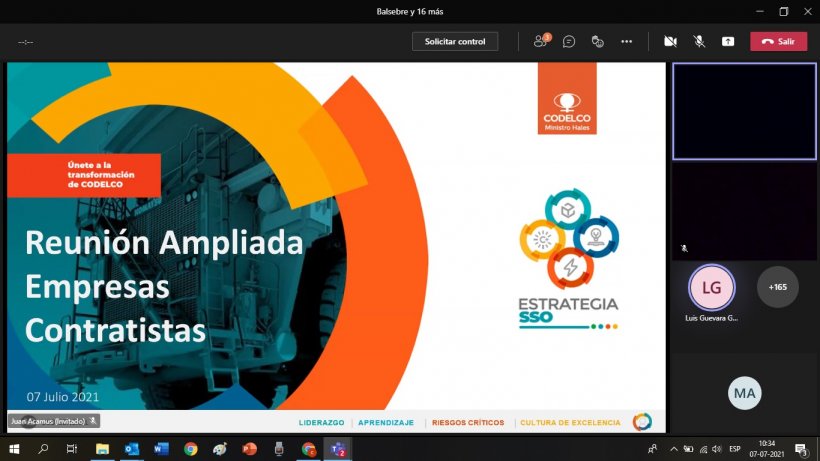Click the Solicitar control button

click(x=454, y=41)
